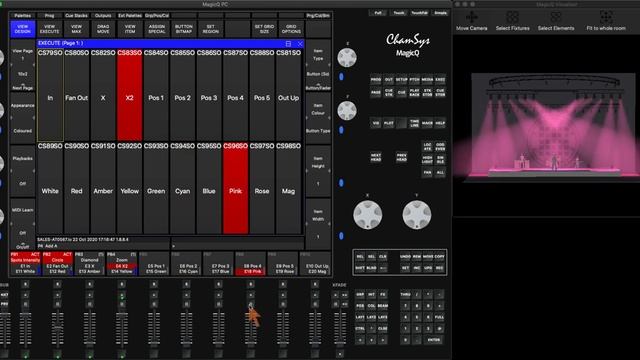Click the PROG window key

[x=376, y=80]
